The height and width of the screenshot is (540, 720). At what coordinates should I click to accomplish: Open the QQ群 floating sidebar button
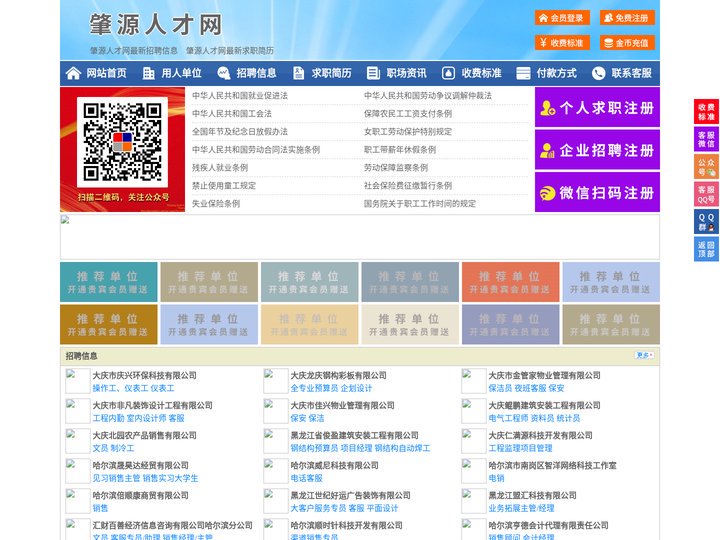[706, 222]
